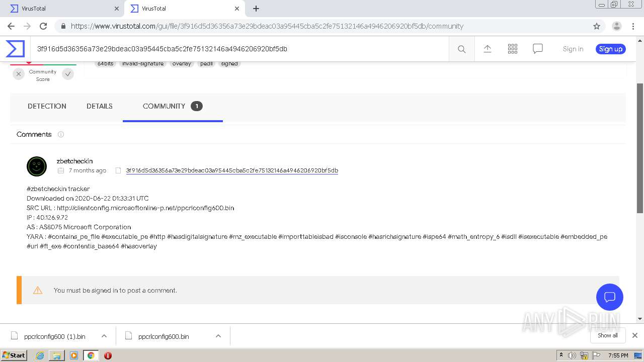The height and width of the screenshot is (362, 644).
Task: Click the '7 months ago' timestamp
Action: click(88, 170)
